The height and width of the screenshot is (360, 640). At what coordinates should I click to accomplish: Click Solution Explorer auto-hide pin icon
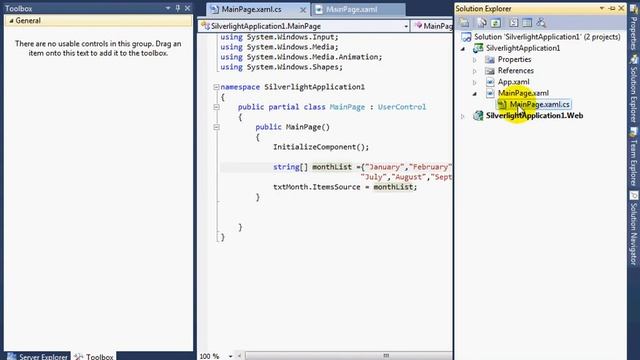(612, 8)
